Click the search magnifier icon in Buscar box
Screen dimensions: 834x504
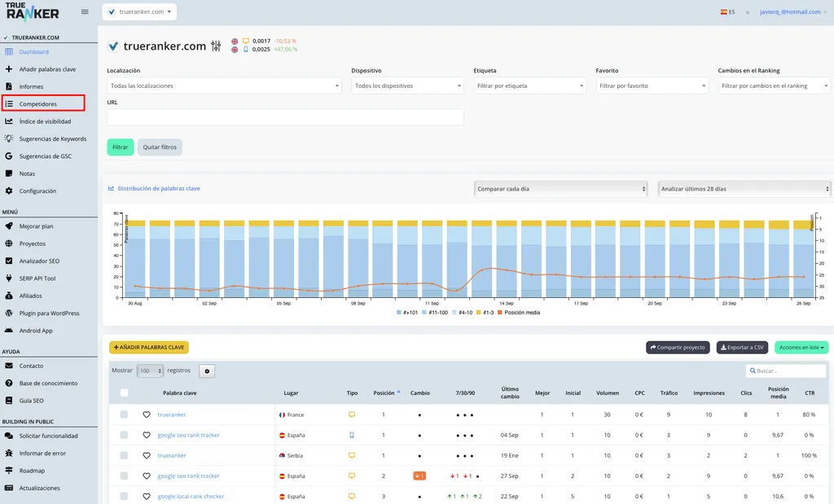753,370
